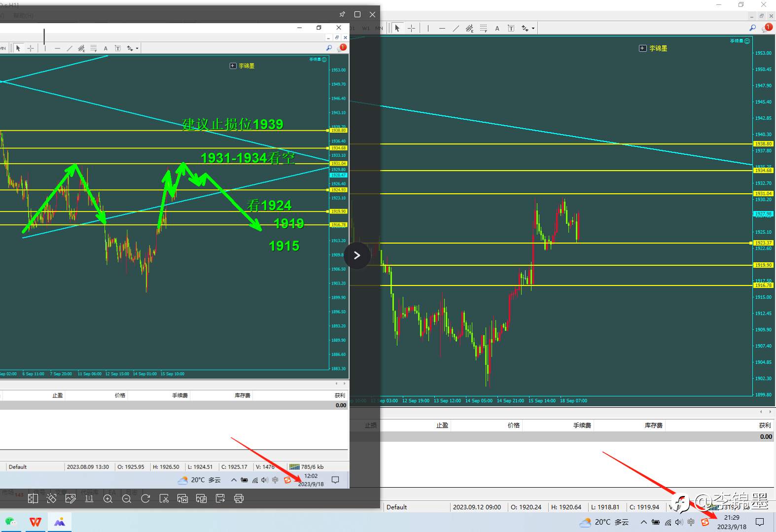This screenshot has width=776, height=532.
Task: Open the compare view tool in the image viewer toolbar
Action: [33, 498]
